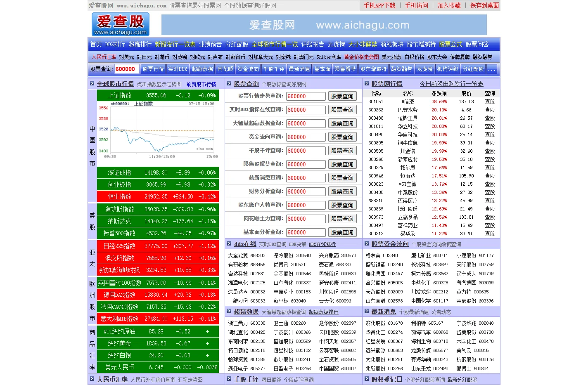Open 首页 in the navigation bar
Image resolution: width=588 pixels, height=385 pixels.
tap(96, 44)
